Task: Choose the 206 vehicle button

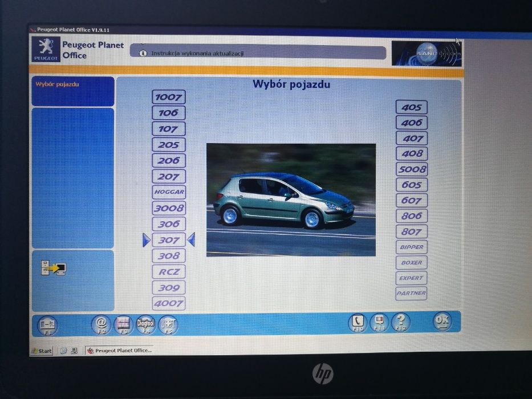Action: coord(169,161)
